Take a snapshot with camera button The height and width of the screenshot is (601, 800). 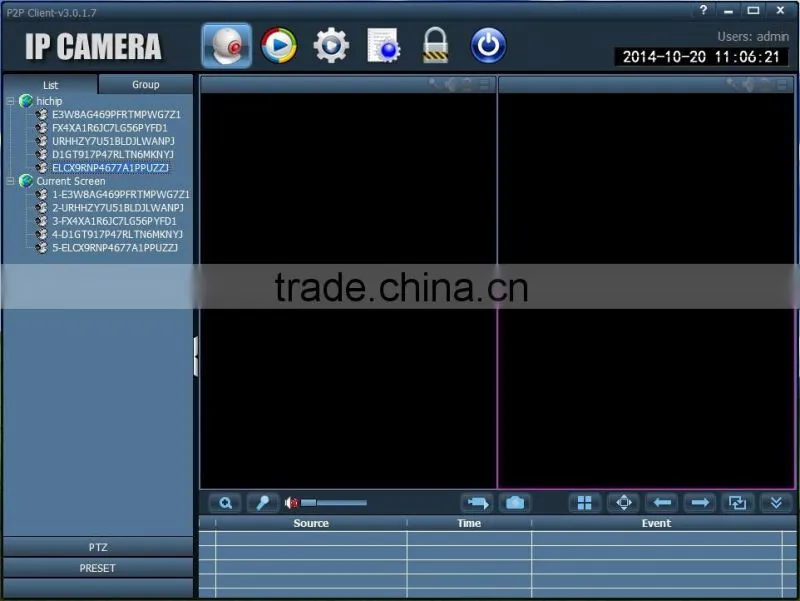tap(515, 503)
